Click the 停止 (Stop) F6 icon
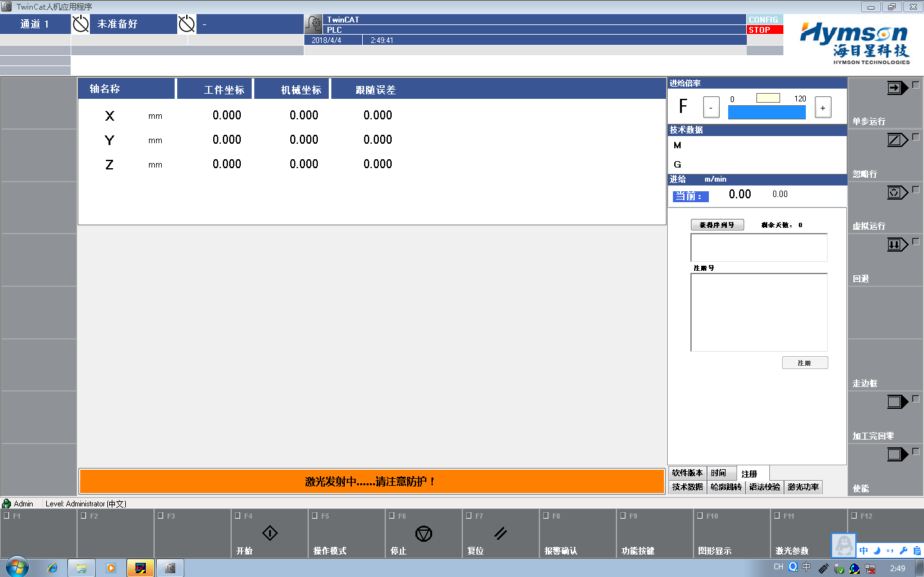 click(423, 533)
